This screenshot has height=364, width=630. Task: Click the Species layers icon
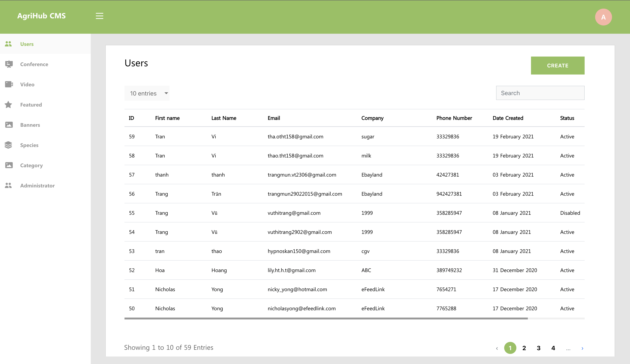click(x=8, y=145)
